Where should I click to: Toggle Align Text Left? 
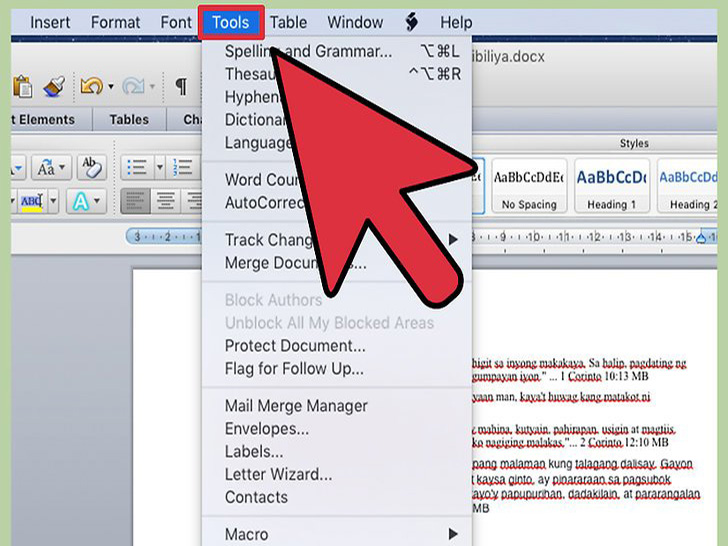135,202
